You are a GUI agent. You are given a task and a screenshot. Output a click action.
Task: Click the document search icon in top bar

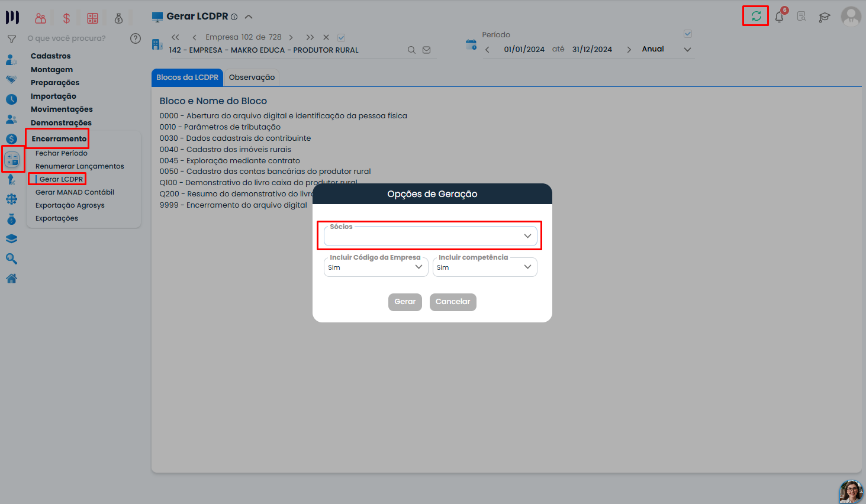(x=801, y=17)
